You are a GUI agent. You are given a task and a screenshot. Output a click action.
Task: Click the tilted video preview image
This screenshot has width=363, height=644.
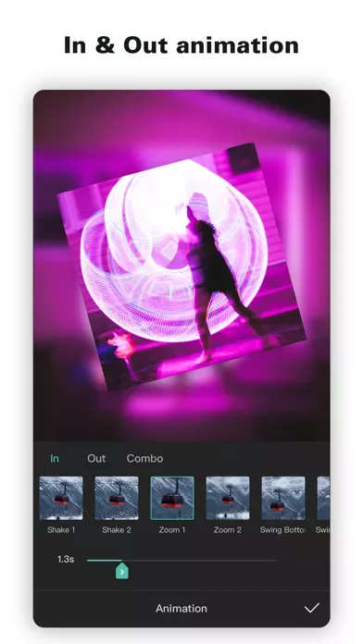[x=181, y=266]
